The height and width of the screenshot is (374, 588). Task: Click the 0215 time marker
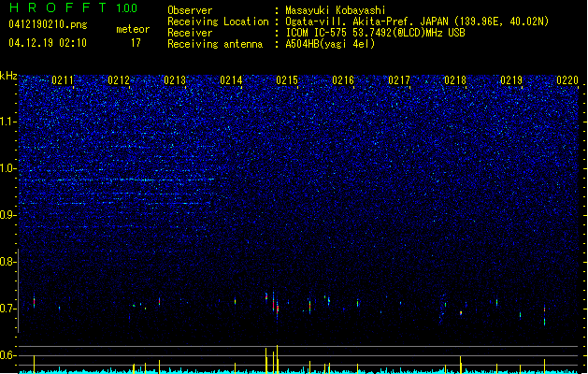tap(287, 80)
